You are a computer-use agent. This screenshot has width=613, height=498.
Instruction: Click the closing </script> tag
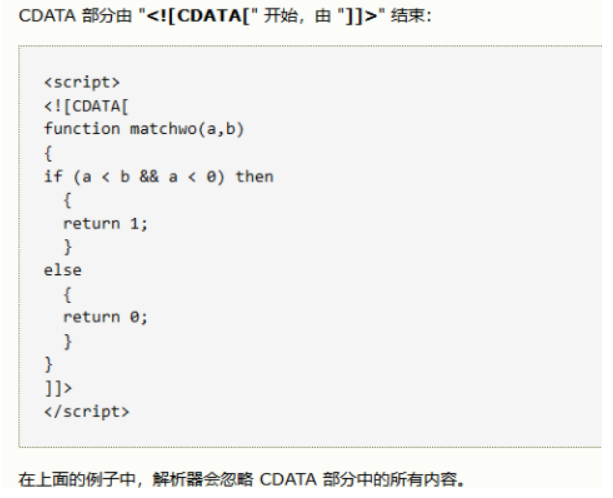click(86, 412)
